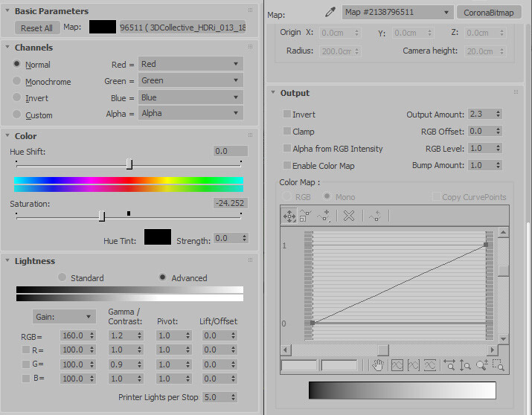Viewport: 532px width, 415px height.
Task: Click the Delete curve point X icon
Action: click(349, 216)
